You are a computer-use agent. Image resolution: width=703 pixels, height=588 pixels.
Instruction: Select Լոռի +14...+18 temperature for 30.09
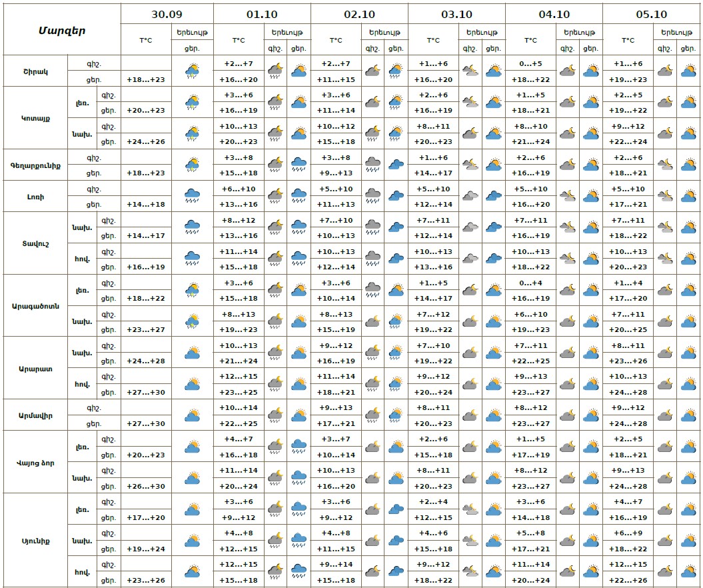[145, 204]
